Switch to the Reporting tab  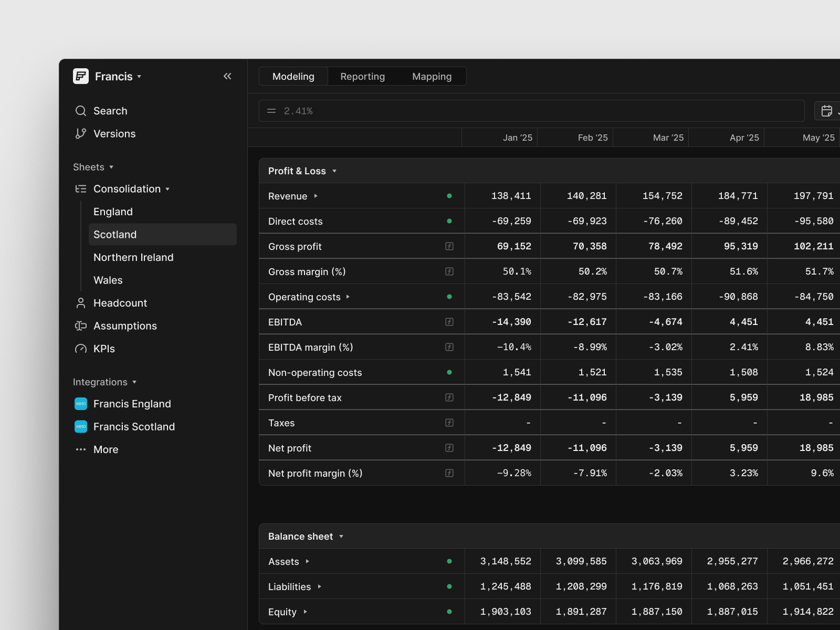point(363,76)
